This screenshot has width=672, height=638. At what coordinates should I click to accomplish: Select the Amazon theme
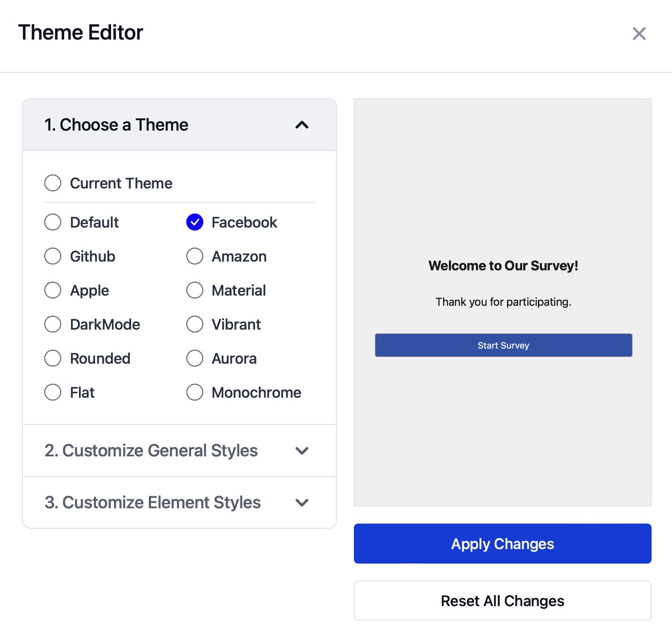coord(194,256)
